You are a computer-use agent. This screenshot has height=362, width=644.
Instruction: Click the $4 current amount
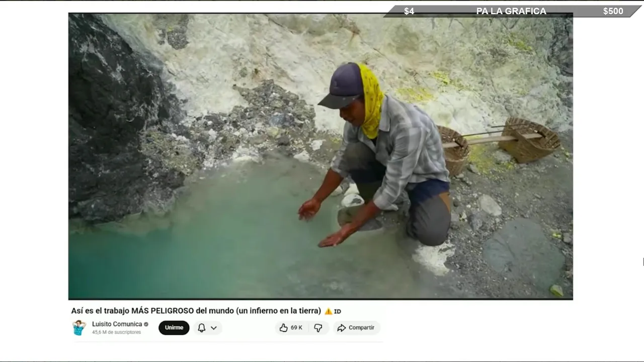[409, 11]
